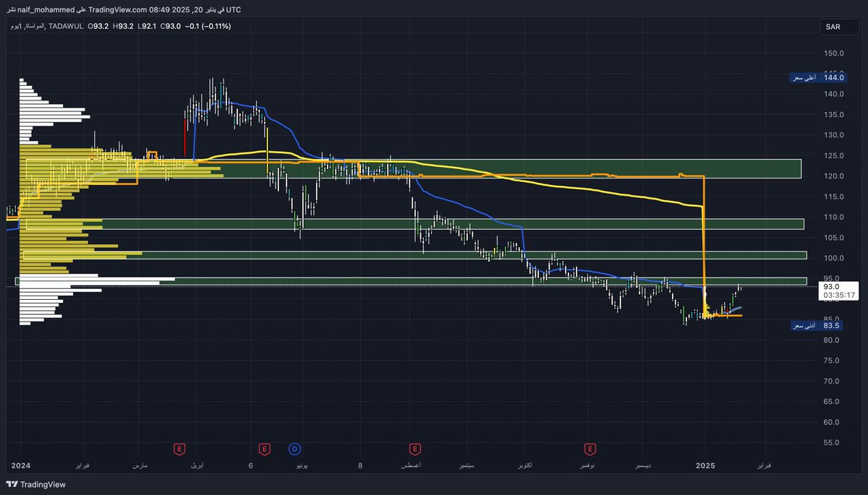868x495 pixels.
Task: Click the red earnings marker above أغسطس
Action: tap(415, 449)
